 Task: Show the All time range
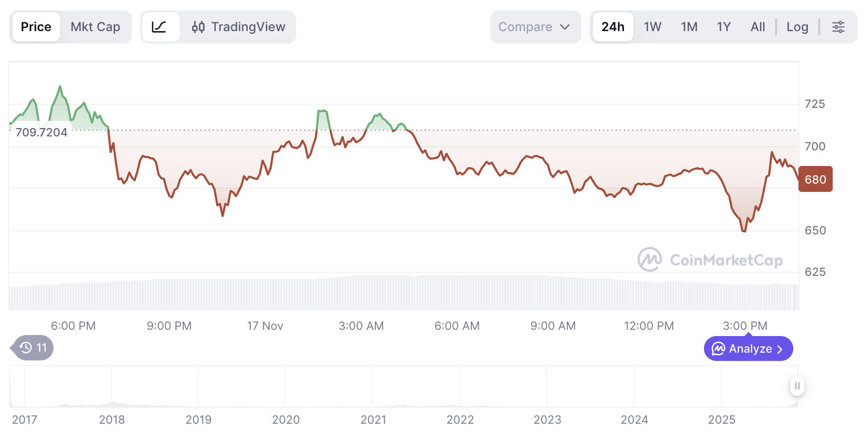pos(757,27)
